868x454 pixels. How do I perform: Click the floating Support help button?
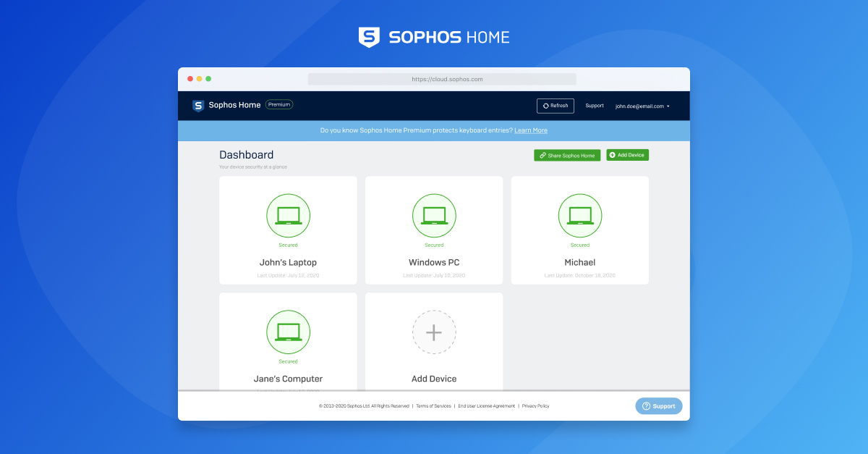[x=658, y=406]
